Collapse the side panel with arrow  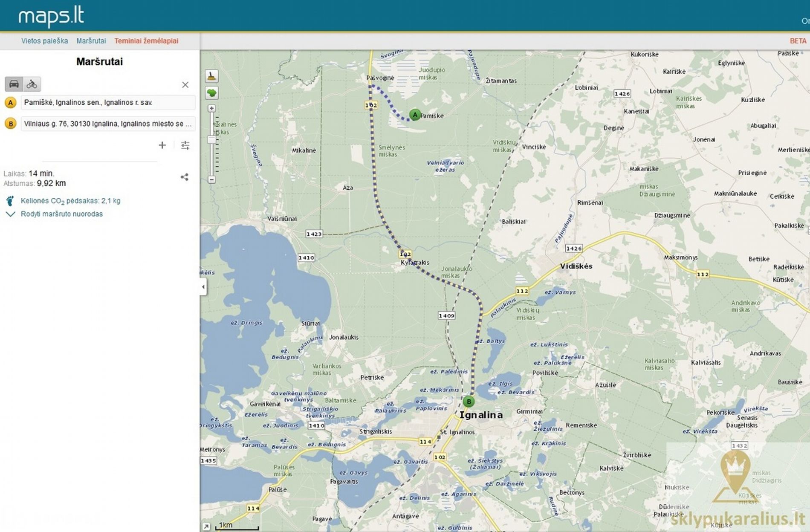203,286
